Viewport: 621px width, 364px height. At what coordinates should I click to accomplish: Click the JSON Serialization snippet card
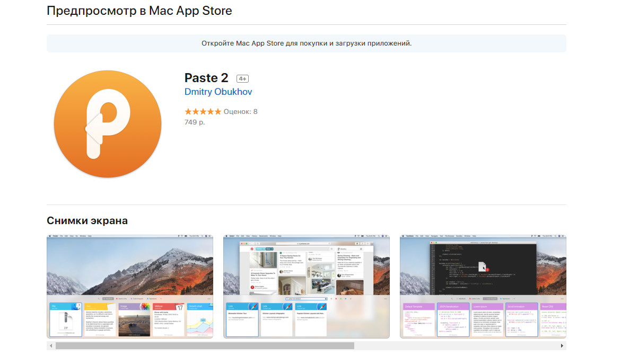(x=452, y=321)
